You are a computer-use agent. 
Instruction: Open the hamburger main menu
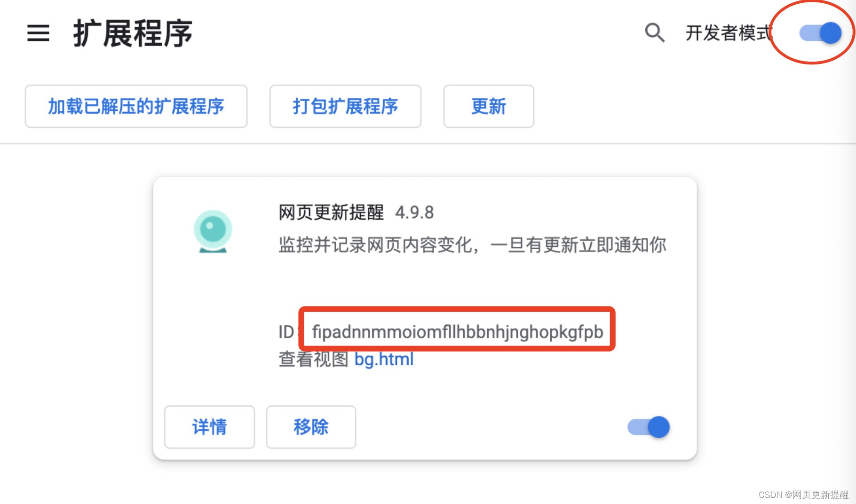coord(38,33)
